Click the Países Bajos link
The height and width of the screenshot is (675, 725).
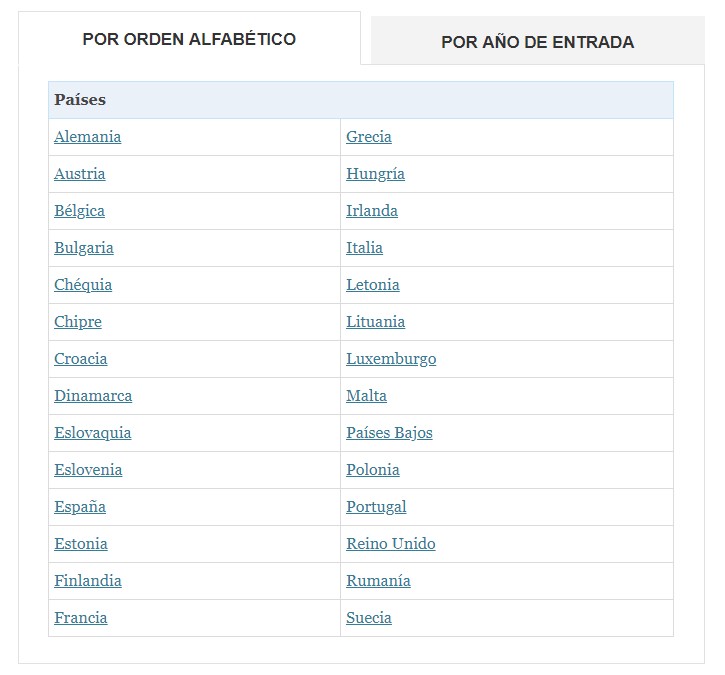click(389, 433)
